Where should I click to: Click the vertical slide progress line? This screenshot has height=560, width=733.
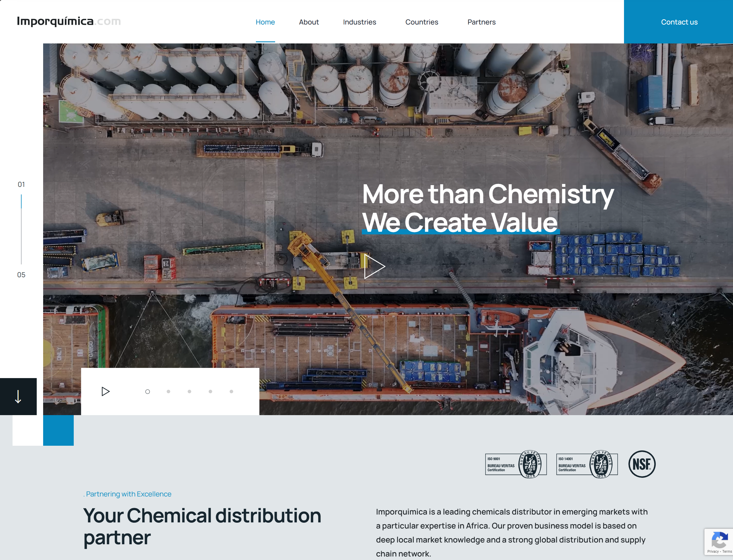pos(21,229)
